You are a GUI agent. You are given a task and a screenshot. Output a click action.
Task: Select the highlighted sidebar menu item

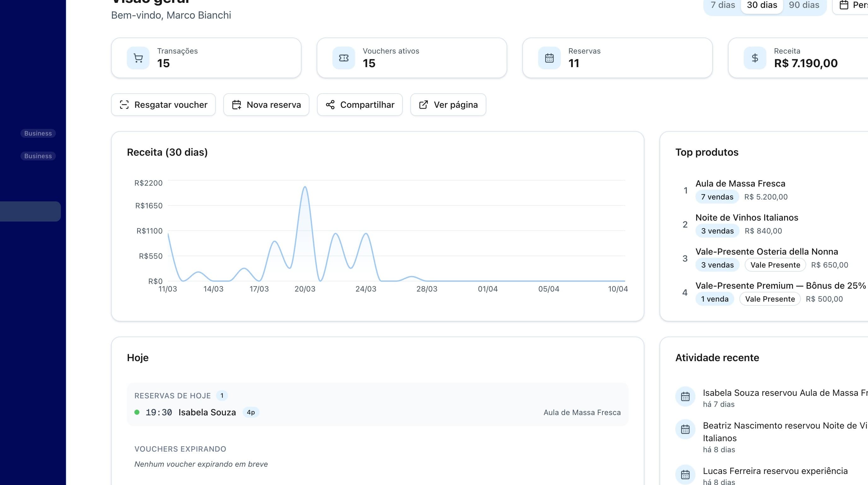30,211
